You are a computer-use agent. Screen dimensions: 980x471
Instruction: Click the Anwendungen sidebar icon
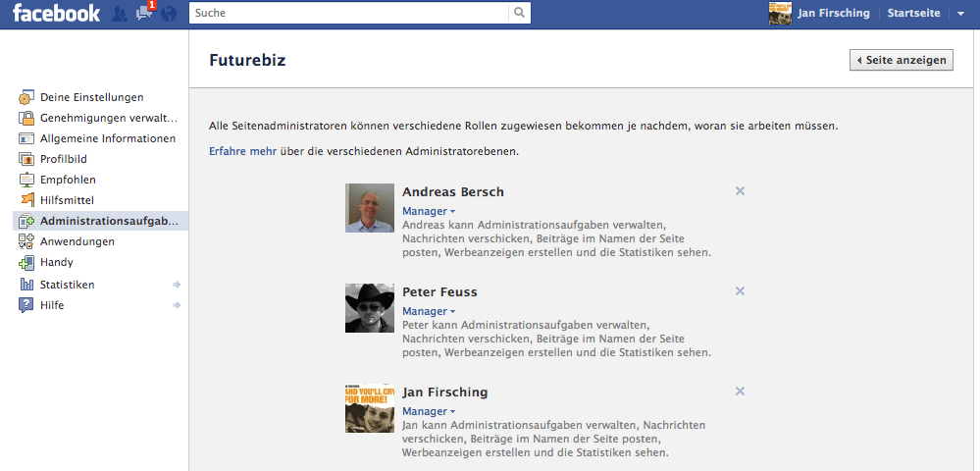point(26,240)
